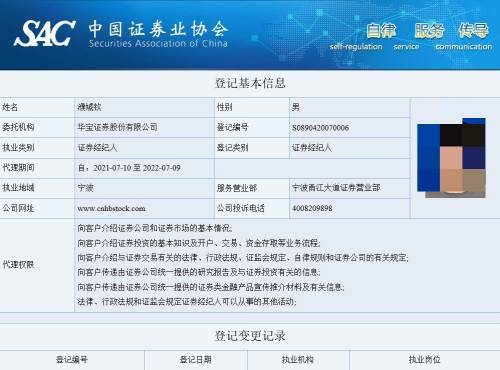Click the 姓名 label cell
Screen dimensions: 500x370
tap(37, 107)
